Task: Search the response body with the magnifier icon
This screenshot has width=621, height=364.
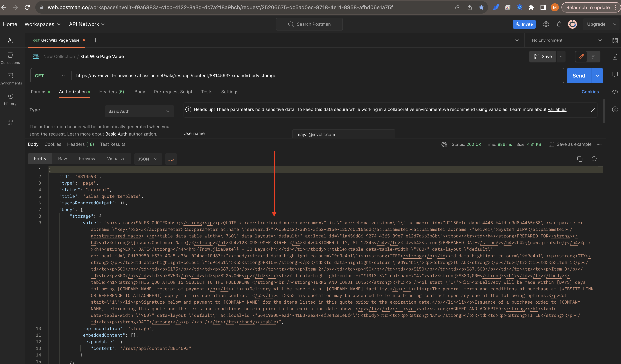Action: [x=594, y=159]
